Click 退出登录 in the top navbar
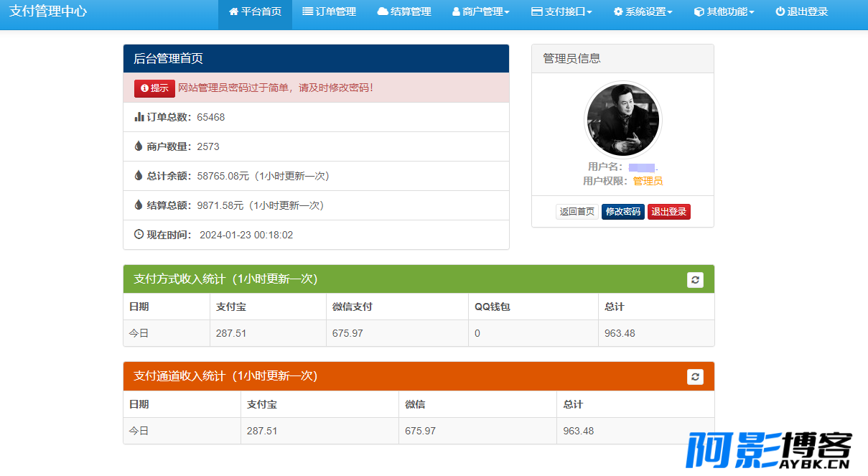Screen dimensions: 868x476 click(x=801, y=11)
